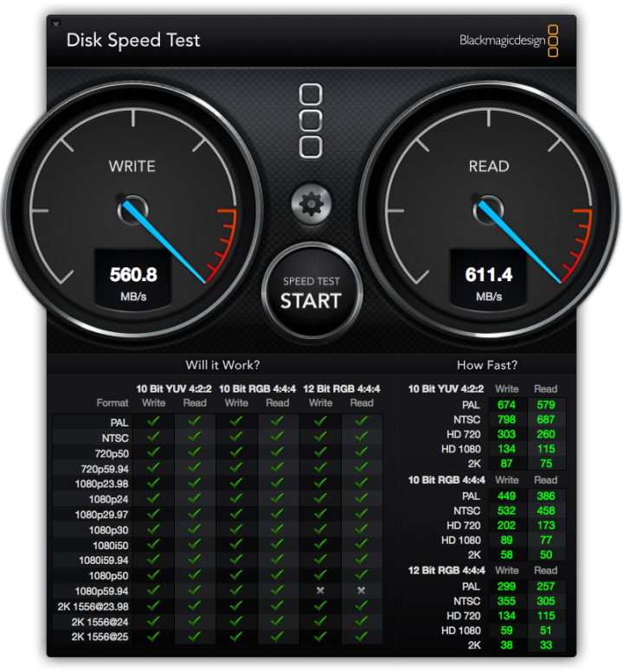Viewport: 623px width, 672px height.
Task: Click the X mark for 1080p59.94 12 Bit Write
Action: (x=320, y=591)
